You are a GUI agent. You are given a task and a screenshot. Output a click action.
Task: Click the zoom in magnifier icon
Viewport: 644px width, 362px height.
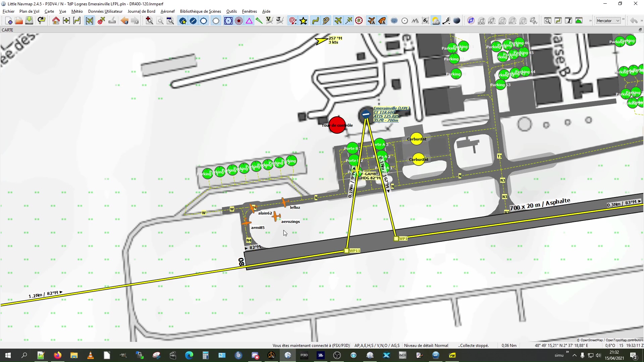[150, 21]
